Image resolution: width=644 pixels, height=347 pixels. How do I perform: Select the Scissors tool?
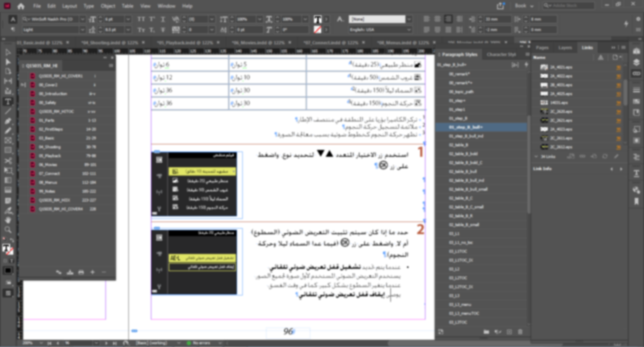(x=8, y=161)
